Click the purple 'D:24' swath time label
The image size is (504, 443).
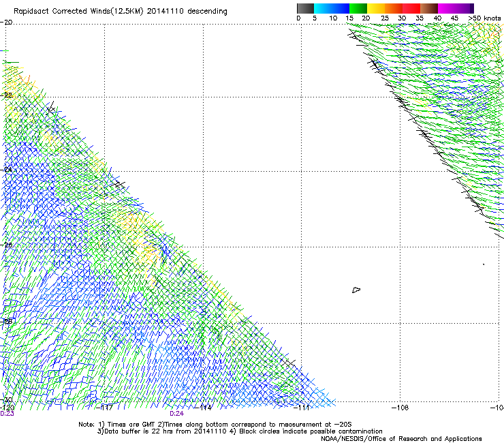tap(177, 414)
